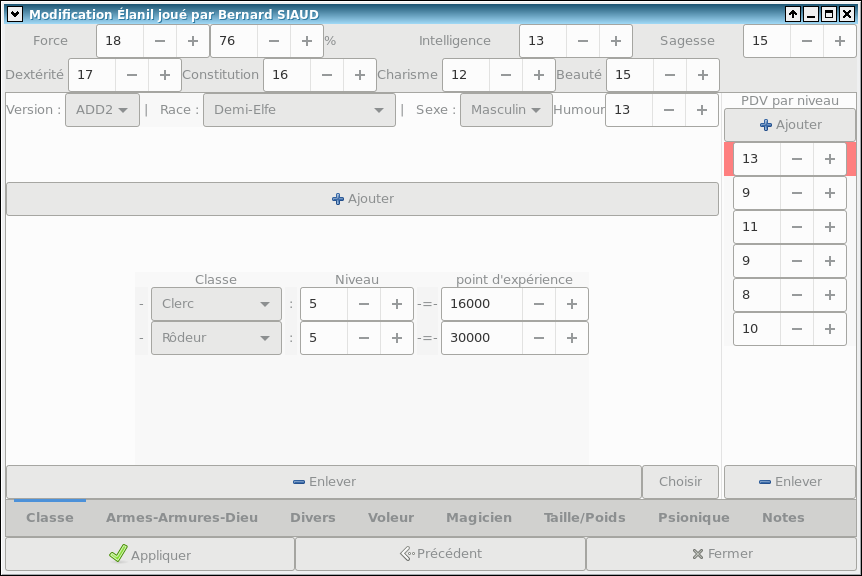Open the window menu icon in title bar
862x576 pixels.
(x=14, y=14)
